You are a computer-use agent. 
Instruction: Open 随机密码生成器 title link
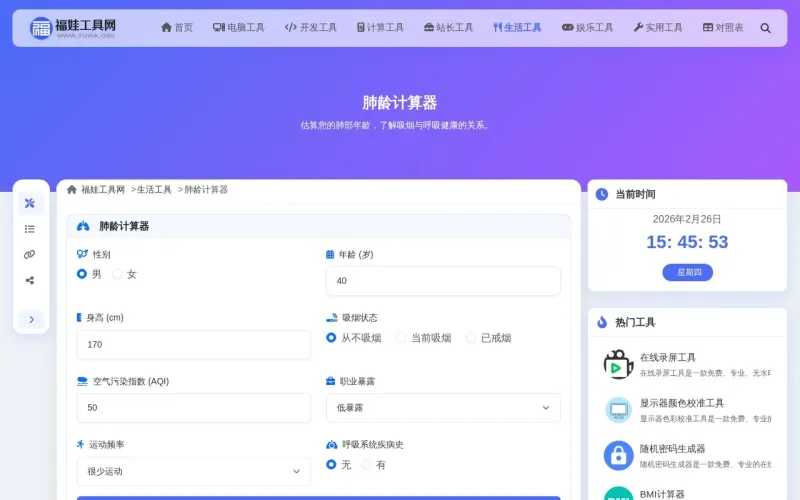coord(672,448)
